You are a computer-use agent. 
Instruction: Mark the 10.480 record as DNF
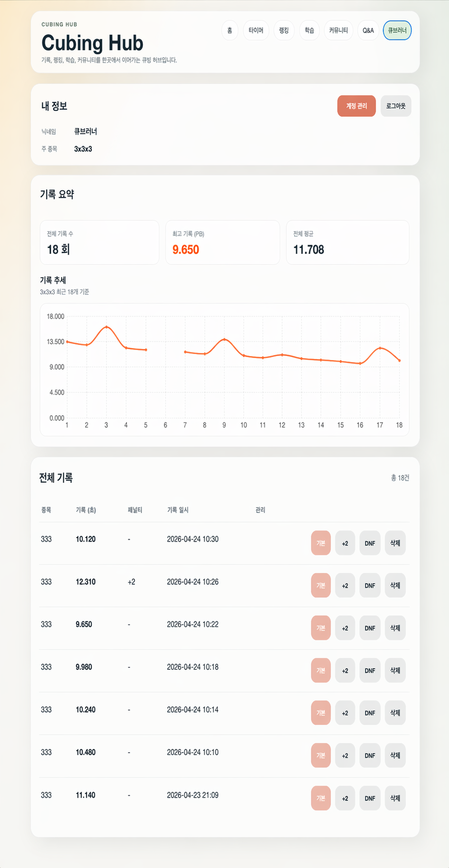(370, 755)
